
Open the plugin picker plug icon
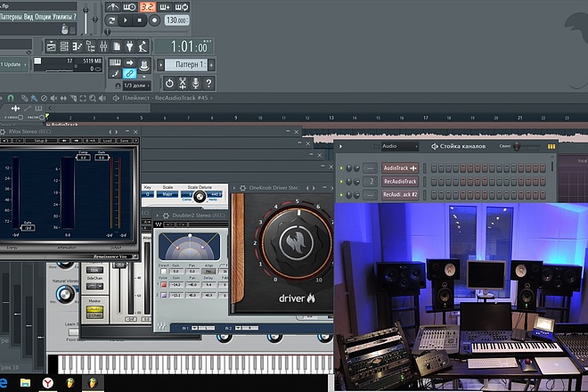click(x=130, y=46)
